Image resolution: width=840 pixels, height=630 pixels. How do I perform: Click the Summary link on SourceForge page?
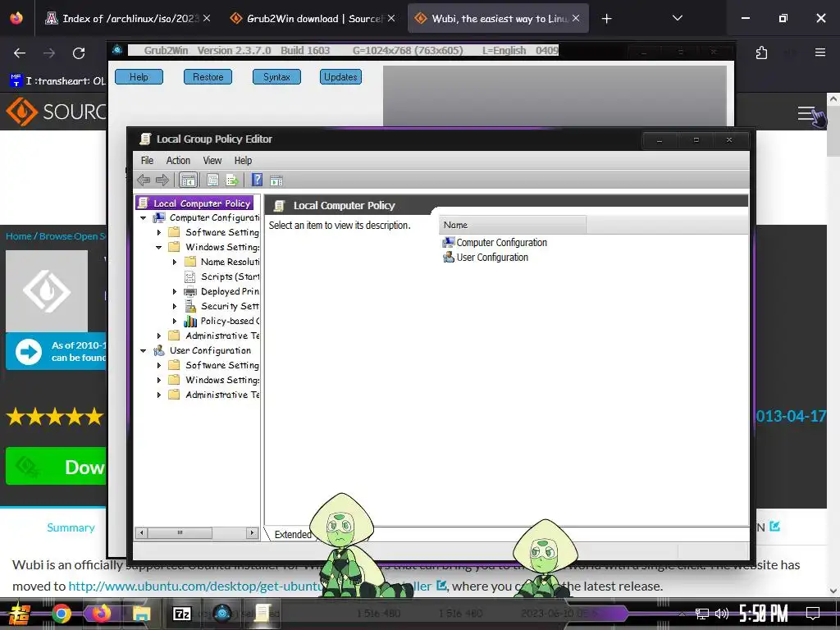pos(71,527)
